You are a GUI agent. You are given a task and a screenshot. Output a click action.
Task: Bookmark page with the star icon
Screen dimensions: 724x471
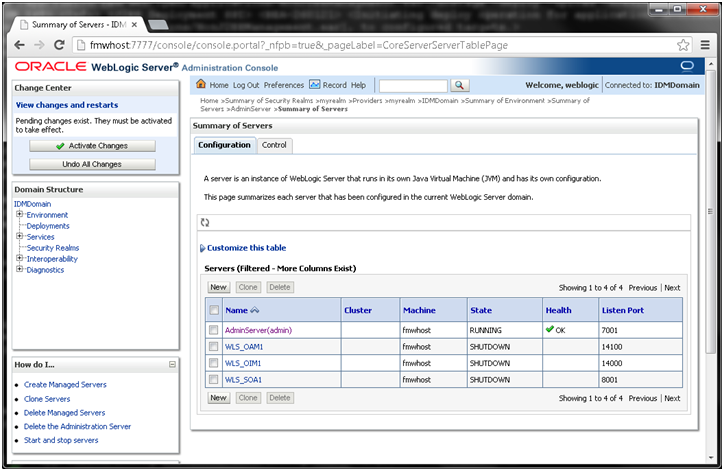[683, 45]
